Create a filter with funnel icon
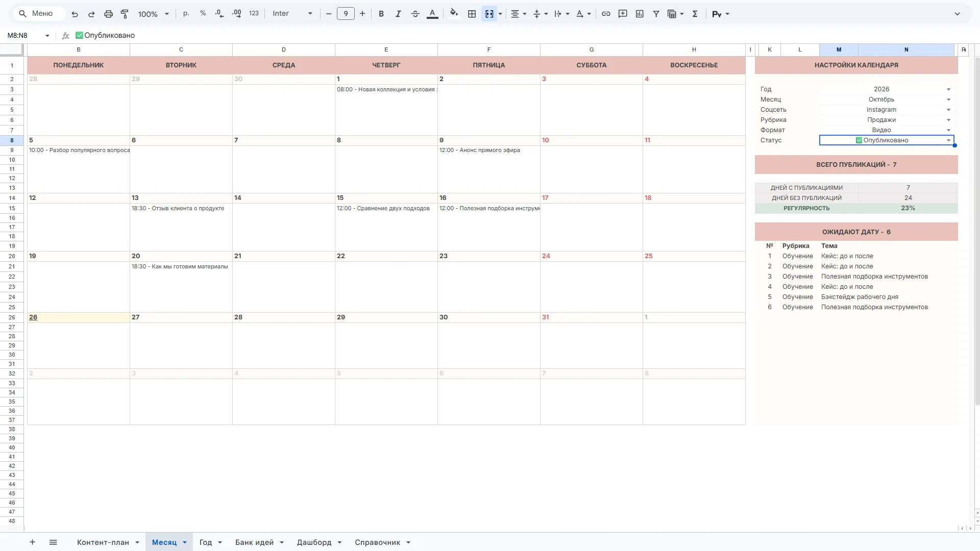Screen dimensions: 980x551 [656, 14]
